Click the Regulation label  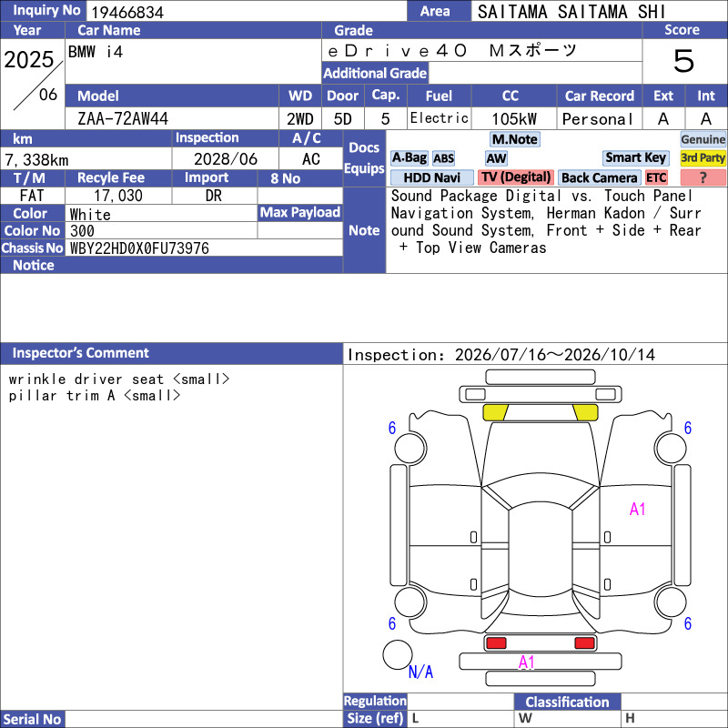tap(375, 701)
